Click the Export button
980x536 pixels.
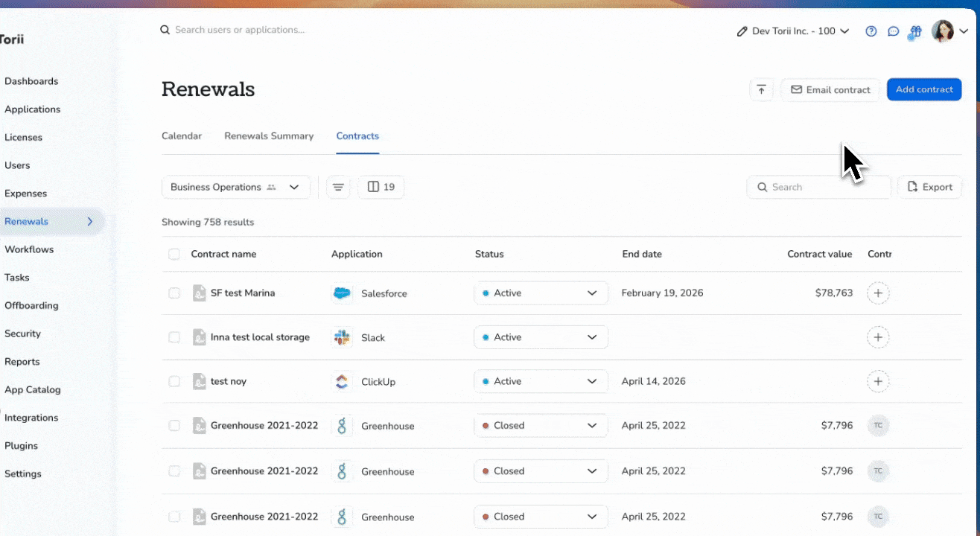click(930, 187)
